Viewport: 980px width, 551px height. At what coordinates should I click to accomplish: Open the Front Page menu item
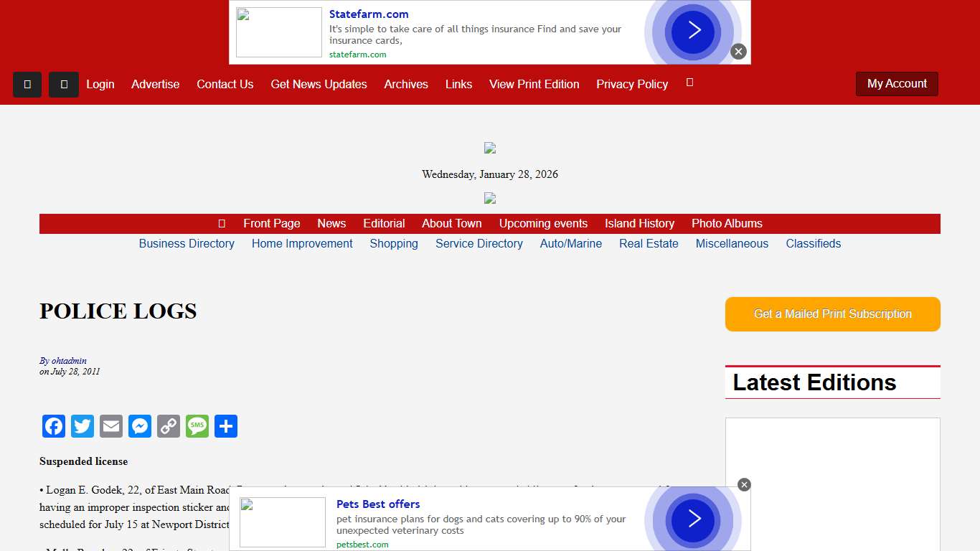(271, 224)
